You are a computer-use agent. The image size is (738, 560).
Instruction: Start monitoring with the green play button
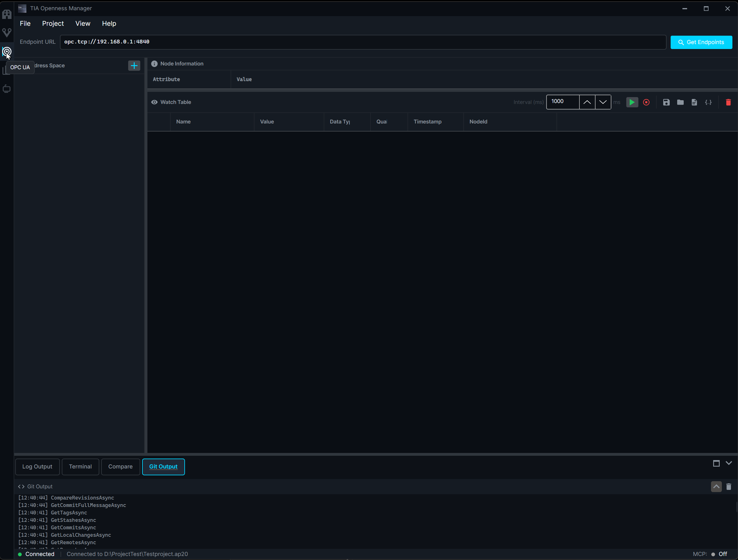click(x=632, y=102)
